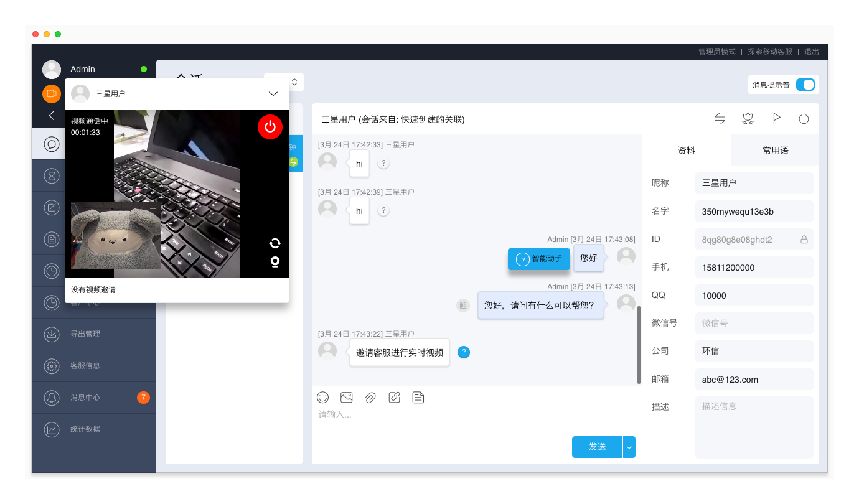This screenshot has height=504, width=859.
Task: Open the send options dropdown arrow
Action: click(629, 447)
